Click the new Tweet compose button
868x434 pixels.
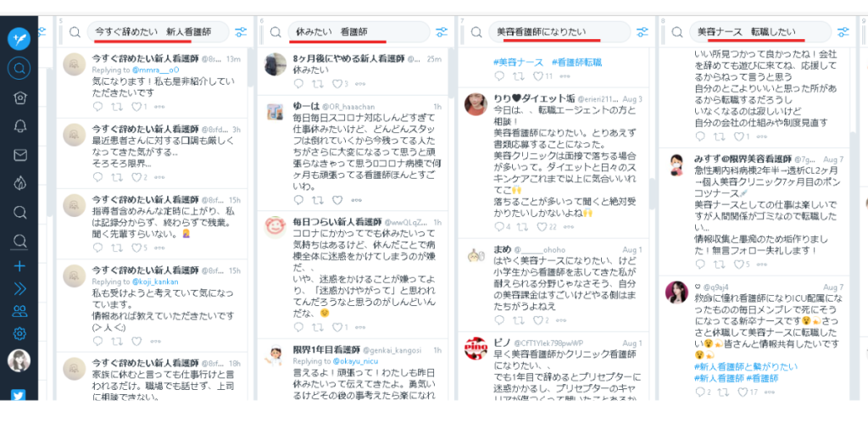point(19,39)
